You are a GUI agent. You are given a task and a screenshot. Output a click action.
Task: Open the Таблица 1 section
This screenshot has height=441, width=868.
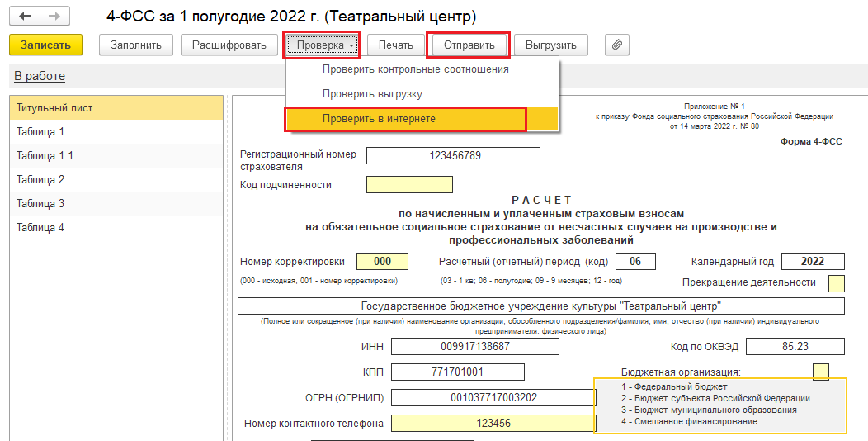tap(116, 132)
